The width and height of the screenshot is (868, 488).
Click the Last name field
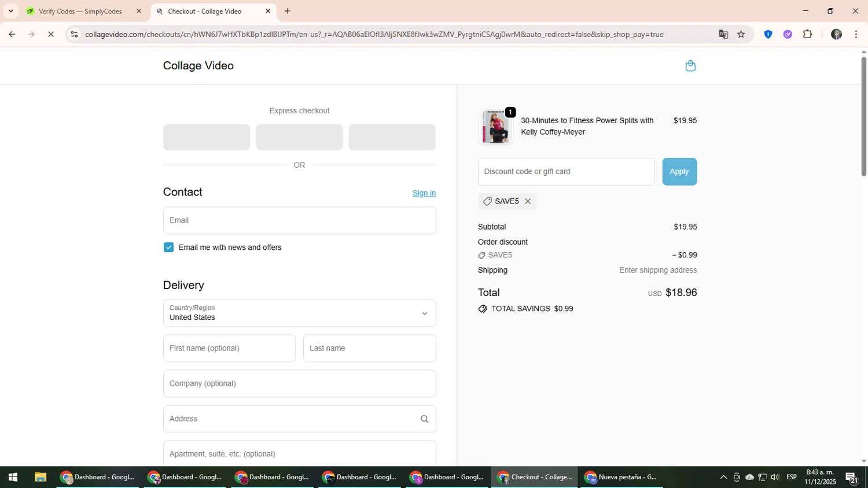point(369,349)
